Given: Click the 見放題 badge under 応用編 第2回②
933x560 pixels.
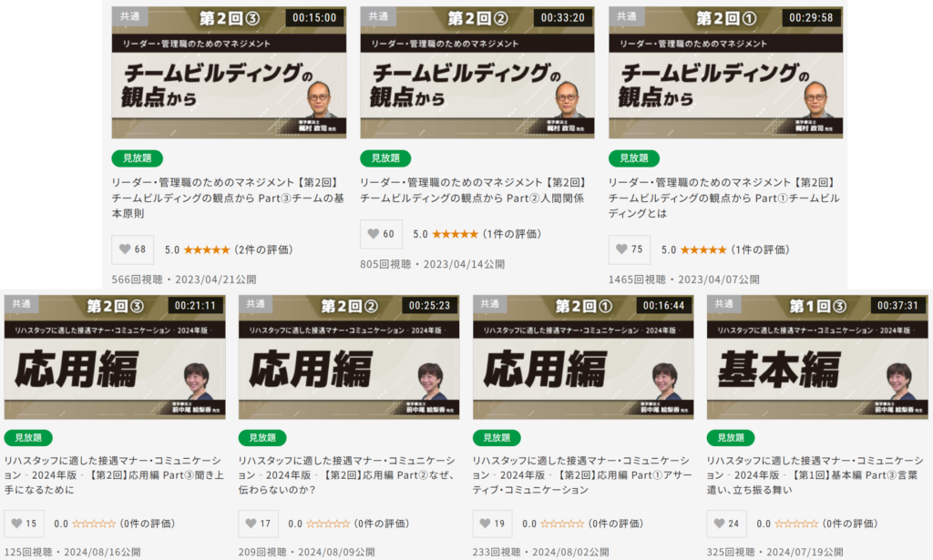Looking at the screenshot, I should 262,438.
